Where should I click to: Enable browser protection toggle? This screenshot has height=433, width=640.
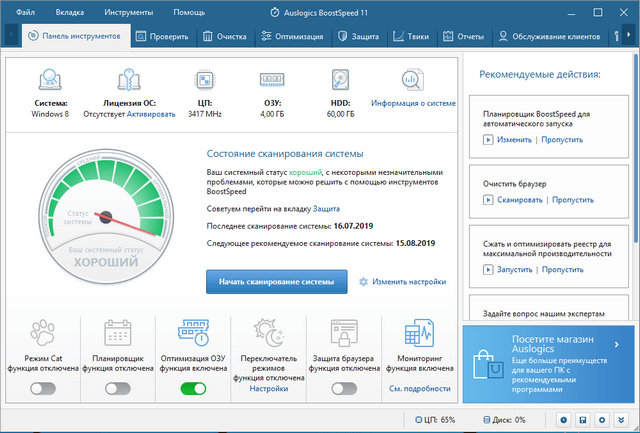[x=343, y=388]
